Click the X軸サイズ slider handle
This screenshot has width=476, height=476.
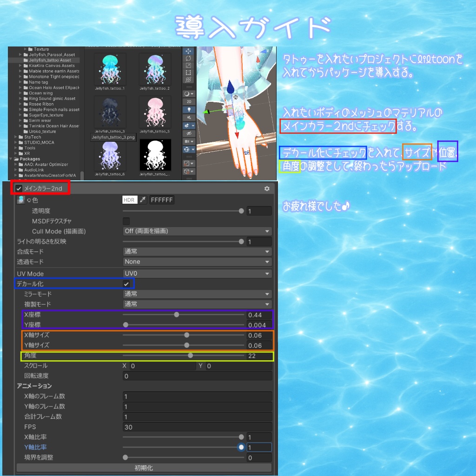[x=187, y=335]
